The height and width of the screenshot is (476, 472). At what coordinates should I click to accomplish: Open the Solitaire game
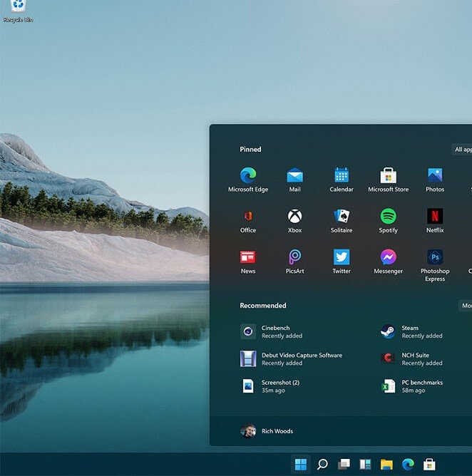tap(342, 221)
